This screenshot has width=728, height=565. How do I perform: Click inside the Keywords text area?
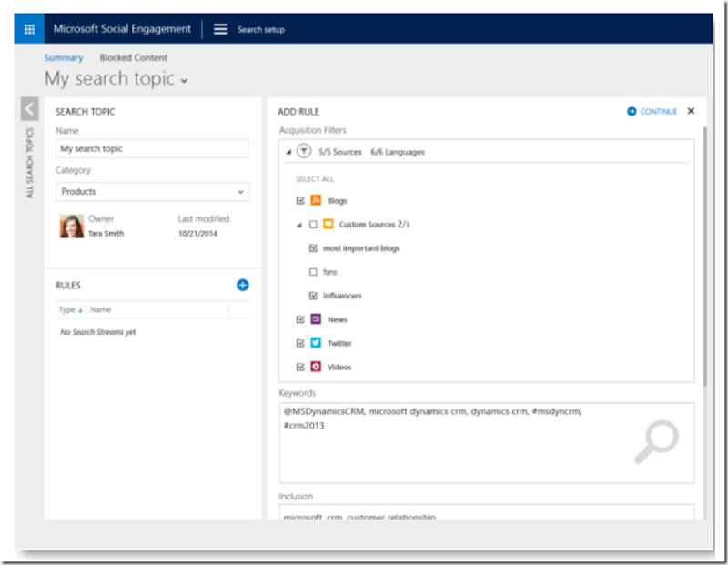[x=487, y=443]
